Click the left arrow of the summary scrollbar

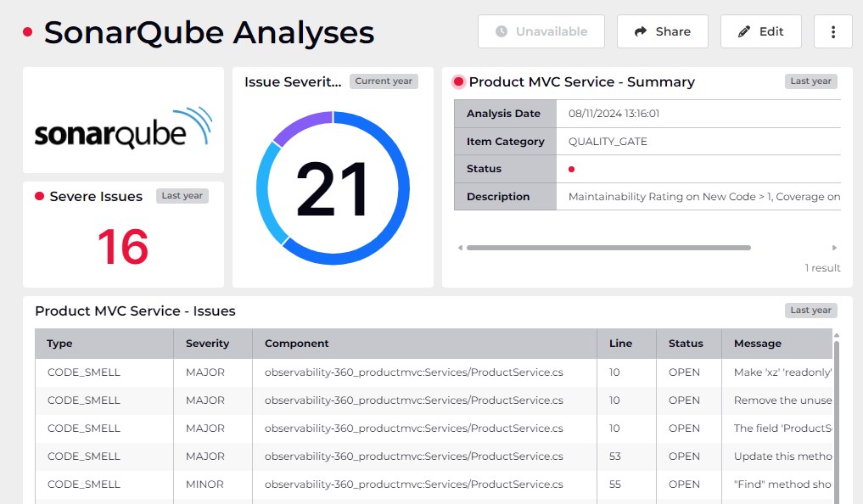[459, 248]
